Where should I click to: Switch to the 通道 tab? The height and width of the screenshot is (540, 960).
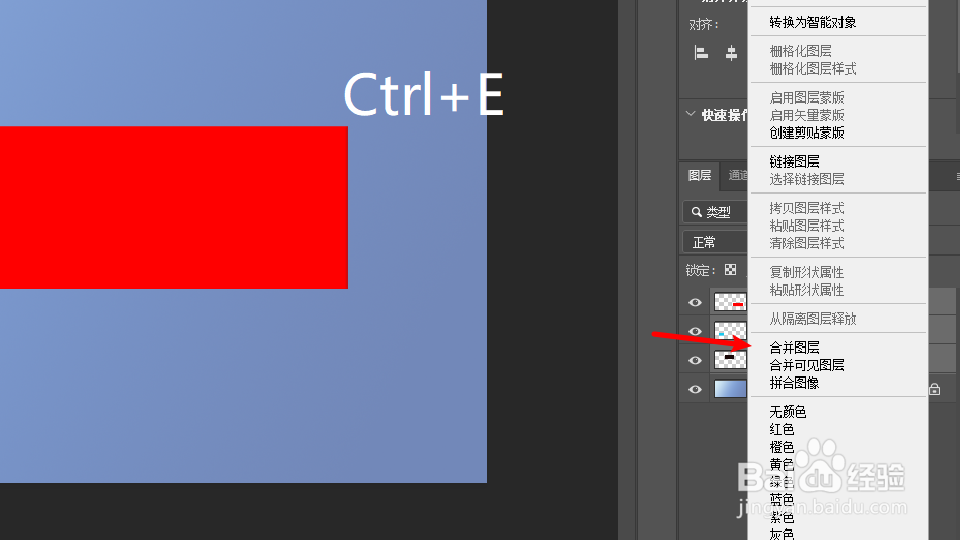coord(737,176)
